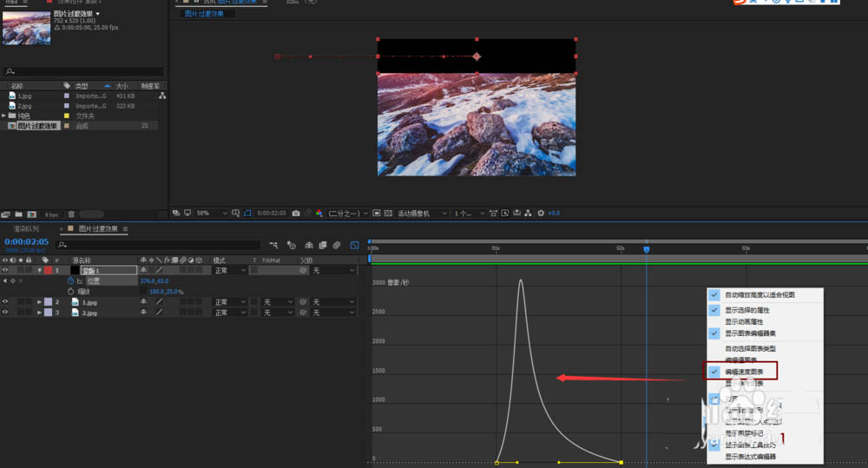Toggle 自动缩放高度以适合视图 option
The image size is (868, 468).
coord(759,295)
